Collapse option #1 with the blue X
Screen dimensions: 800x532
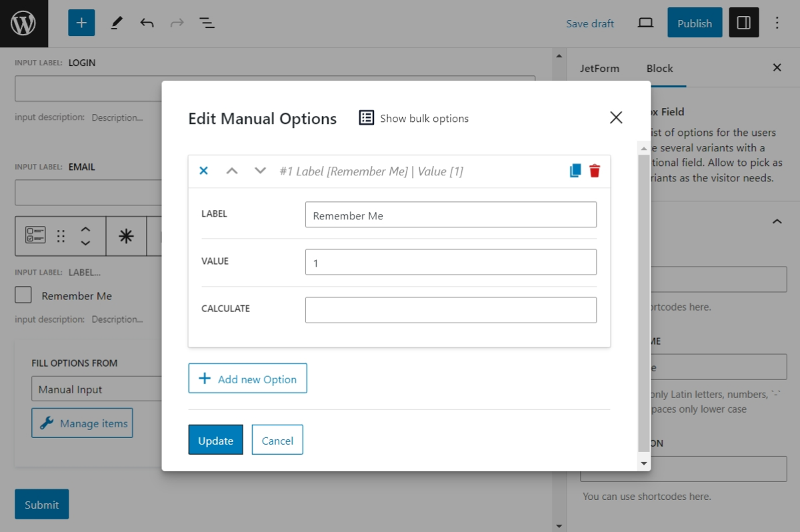point(203,171)
